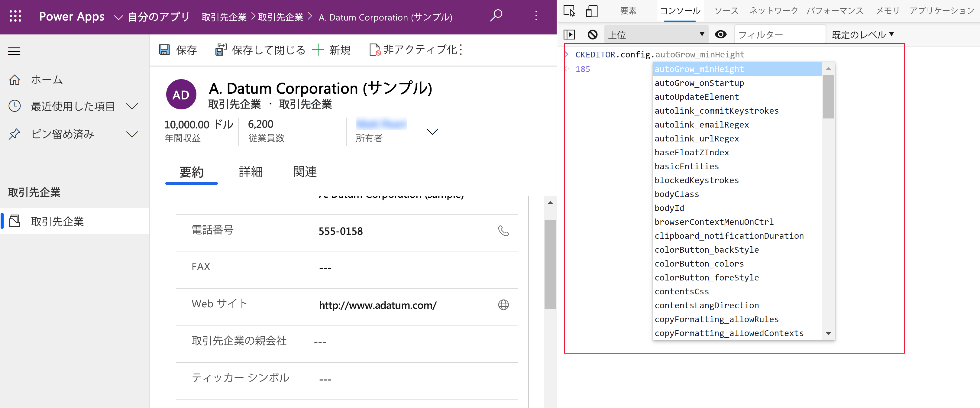Image resolution: width=980 pixels, height=408 pixels.
Task: Switch to the 関連 tab
Action: coord(305,172)
